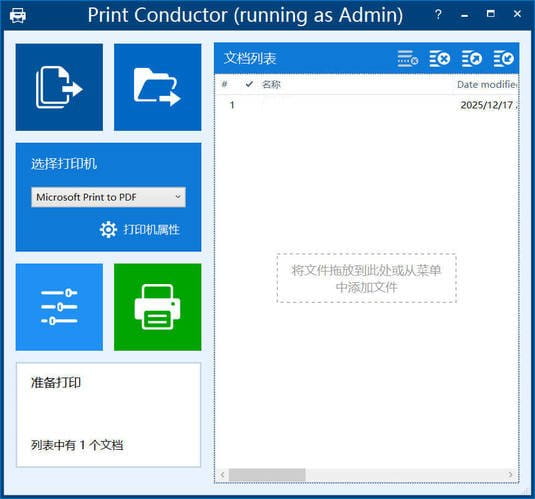Viewport: 535px width, 499px height.
Task: Maximize the Print Conductor window
Action: coord(491,14)
